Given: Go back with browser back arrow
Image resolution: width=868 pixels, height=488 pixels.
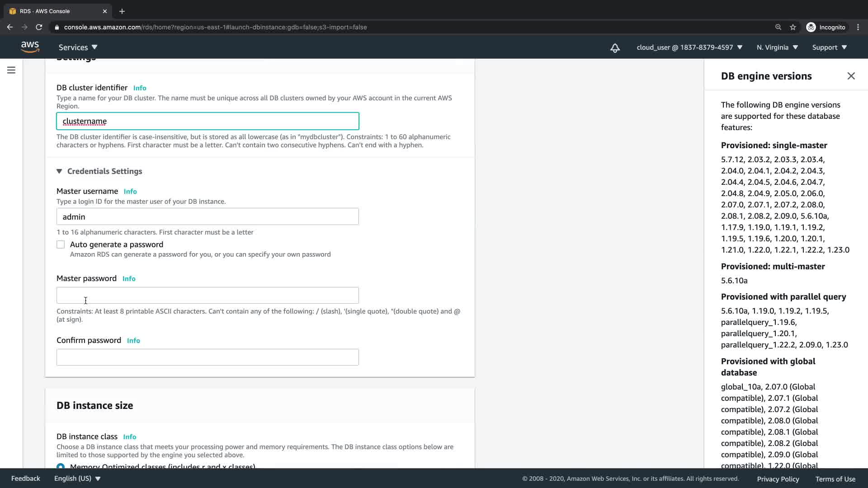Looking at the screenshot, I should click(x=10, y=27).
